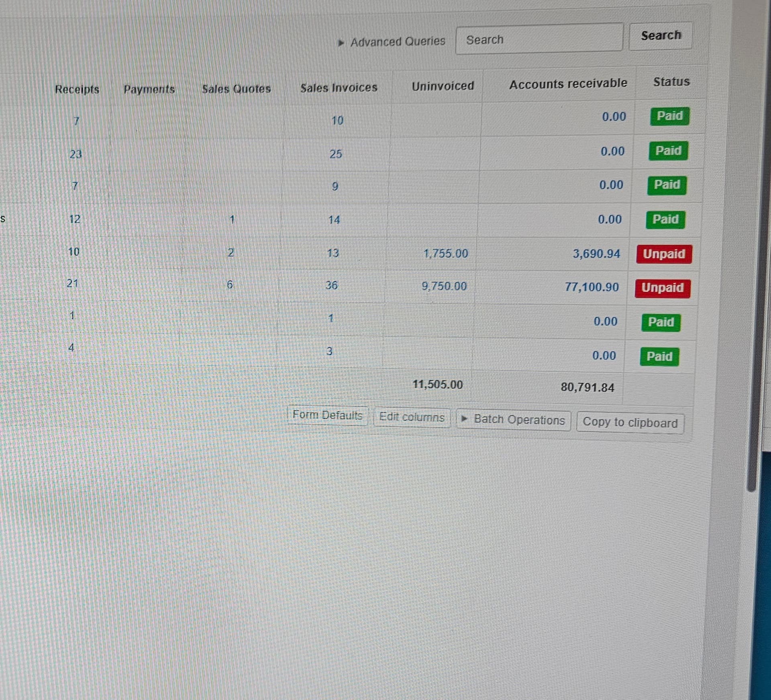Image resolution: width=771 pixels, height=700 pixels.
Task: Open the receipts count 4 link
Action: click(71, 347)
